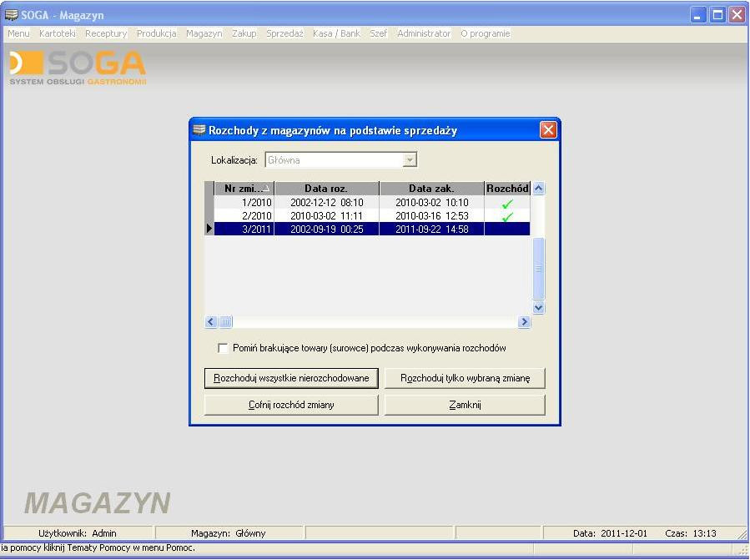Click horizontal scrollbar left arrow
The width and height of the screenshot is (750, 560).
211,321
